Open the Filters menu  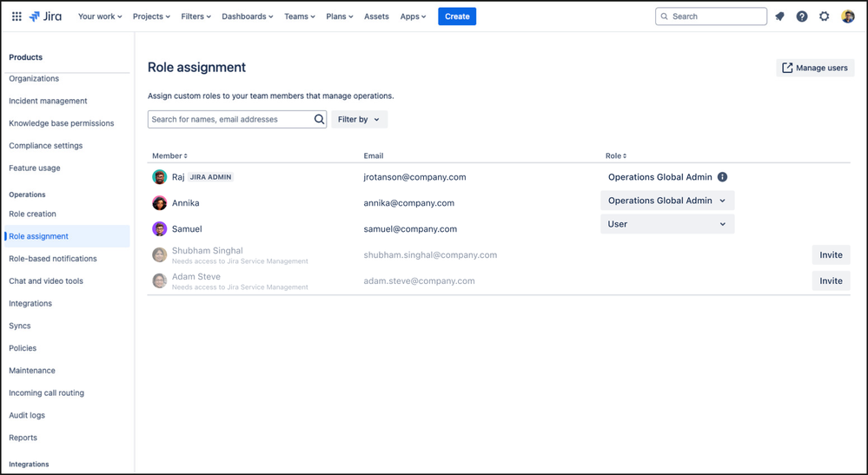click(x=196, y=16)
